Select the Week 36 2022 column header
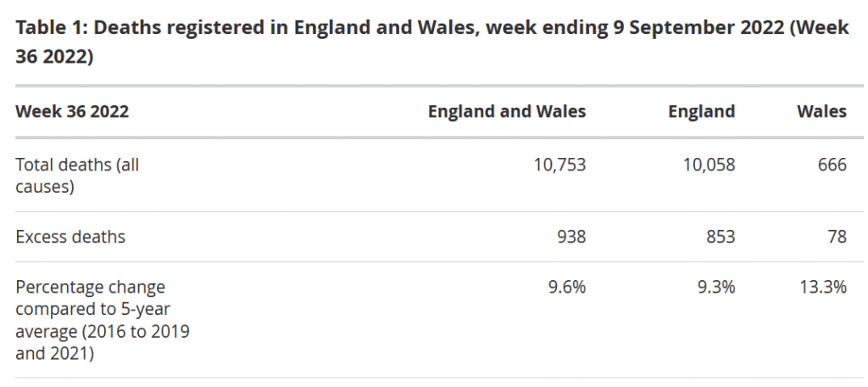The width and height of the screenshot is (868, 387). (x=72, y=111)
